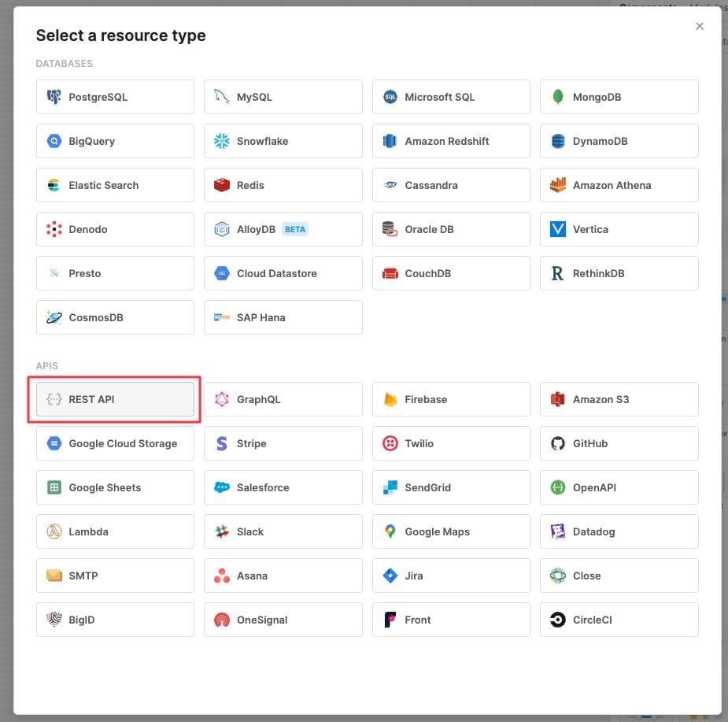Image resolution: width=728 pixels, height=722 pixels.
Task: Click the Redis red cube icon
Action: click(x=222, y=185)
